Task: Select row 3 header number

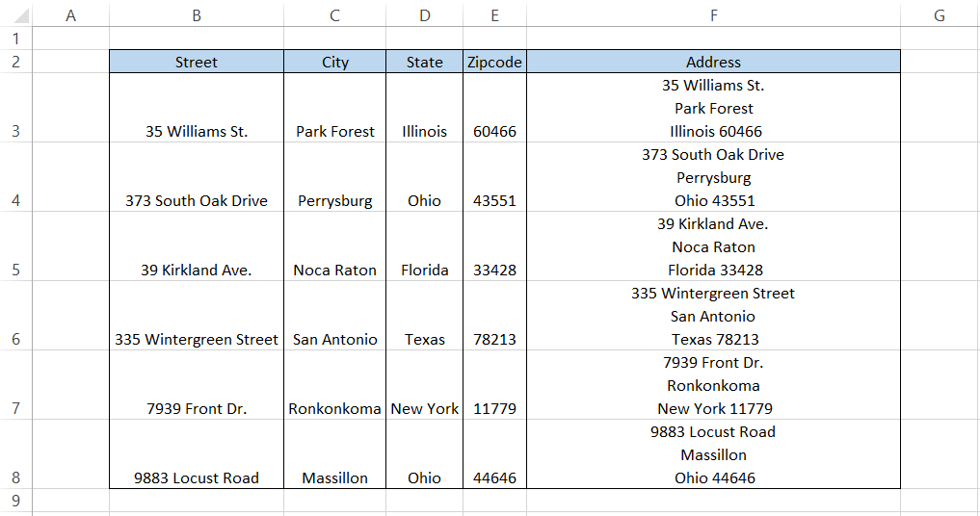Action: (14, 131)
